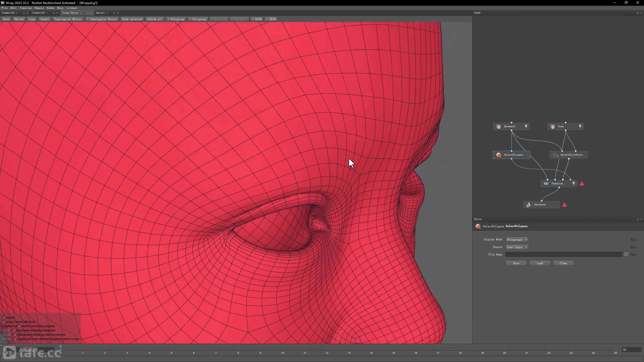The height and width of the screenshot is (362, 644).
Task: Click the yellow output connector of SelectPointPairs node
Action: coord(569,159)
